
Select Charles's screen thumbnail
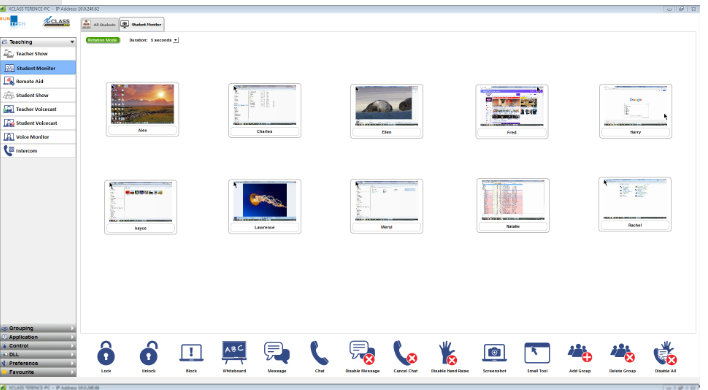(x=265, y=105)
